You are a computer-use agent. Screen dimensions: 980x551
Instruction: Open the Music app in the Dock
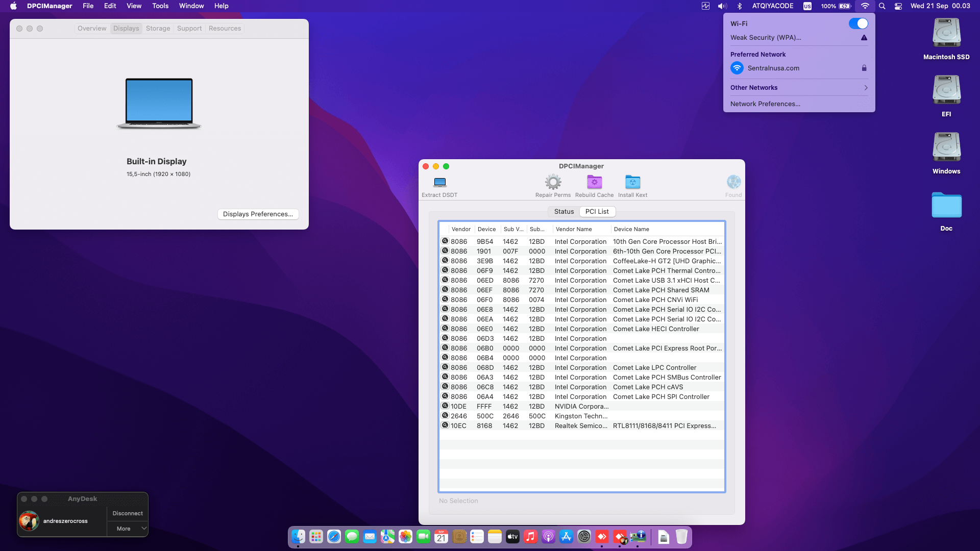point(530,537)
